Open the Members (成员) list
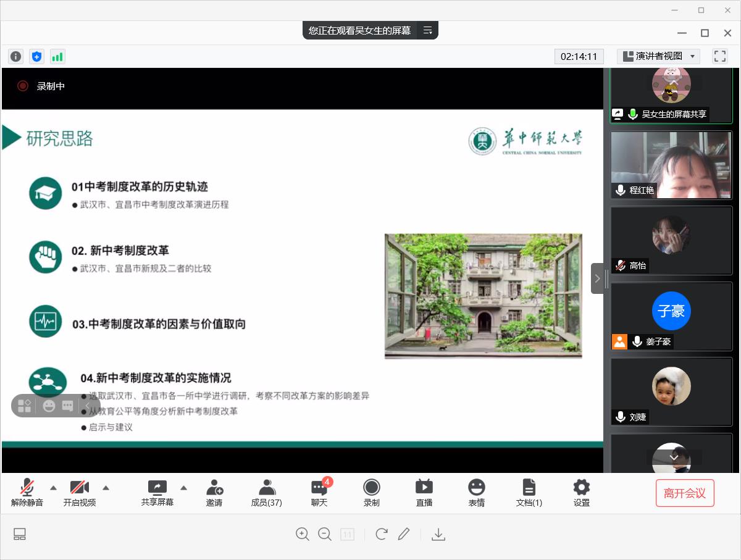The height and width of the screenshot is (560, 741). [267, 493]
